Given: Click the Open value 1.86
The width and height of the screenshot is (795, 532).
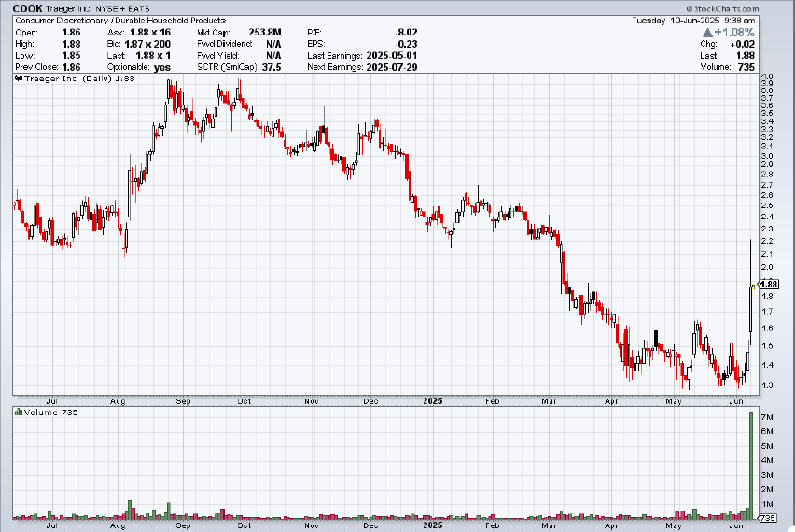Looking at the screenshot, I should click(x=71, y=32).
